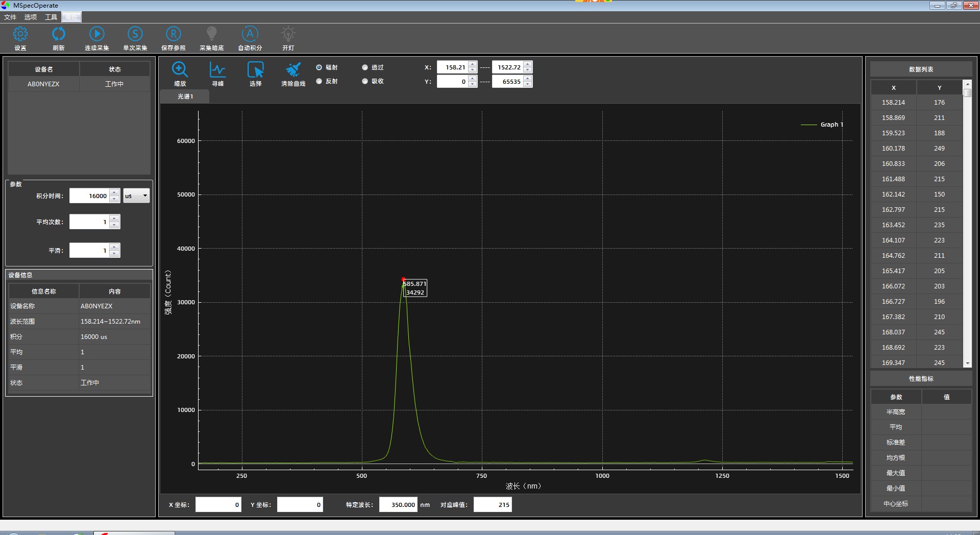Increase the 积分时间 value with up arrow

(x=115, y=192)
